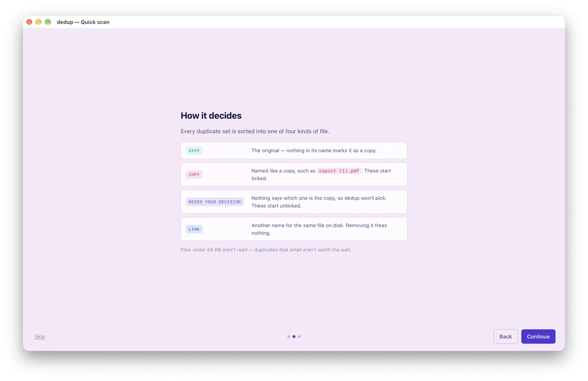This screenshot has height=381, width=588.
Task: Jump to the first page dot
Action: [x=288, y=337]
